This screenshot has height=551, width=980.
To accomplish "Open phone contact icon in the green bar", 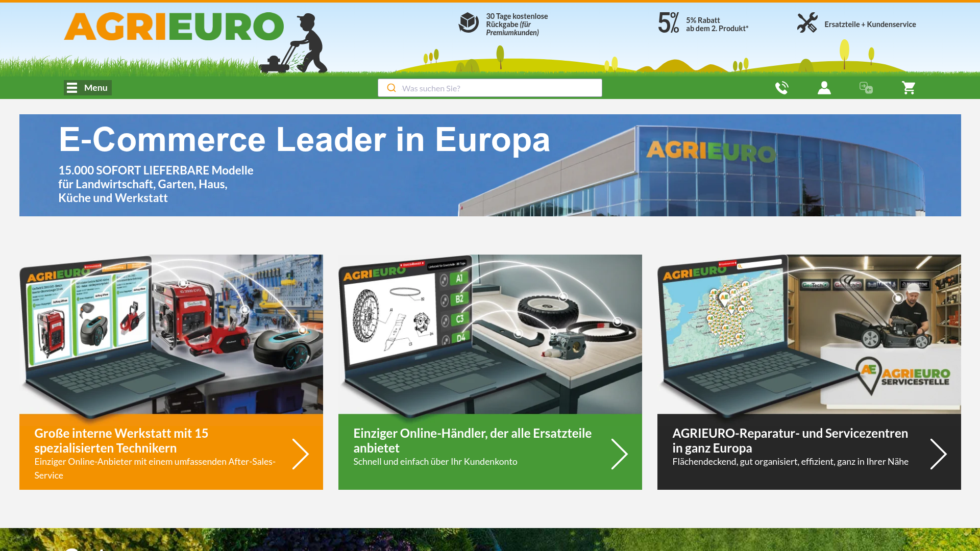I will pos(781,88).
